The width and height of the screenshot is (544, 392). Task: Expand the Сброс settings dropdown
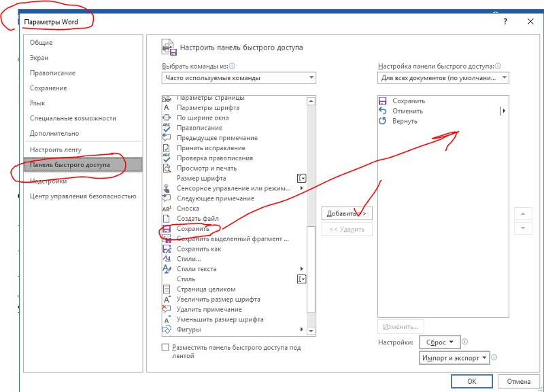click(439, 342)
